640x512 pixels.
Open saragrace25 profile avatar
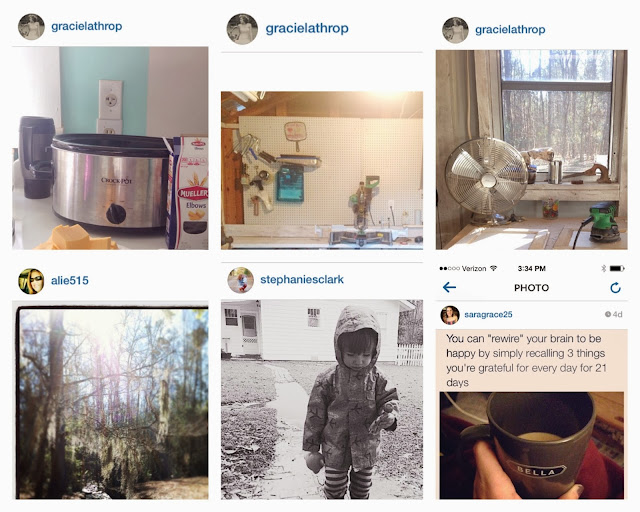pos(450,315)
